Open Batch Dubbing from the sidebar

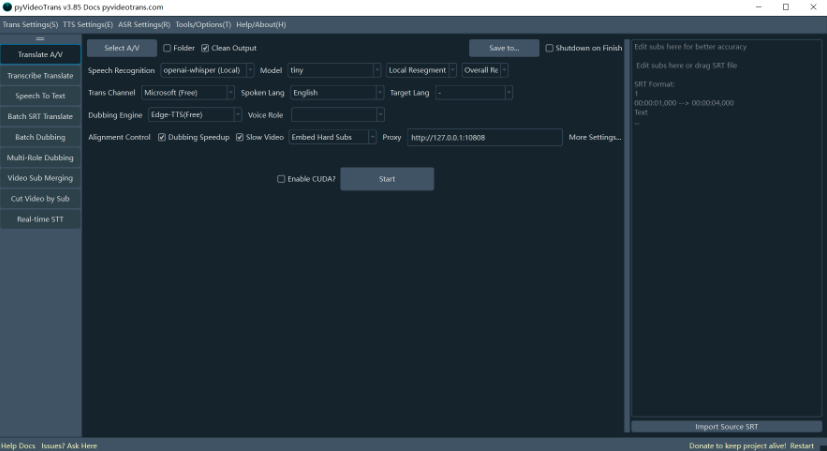coord(40,137)
